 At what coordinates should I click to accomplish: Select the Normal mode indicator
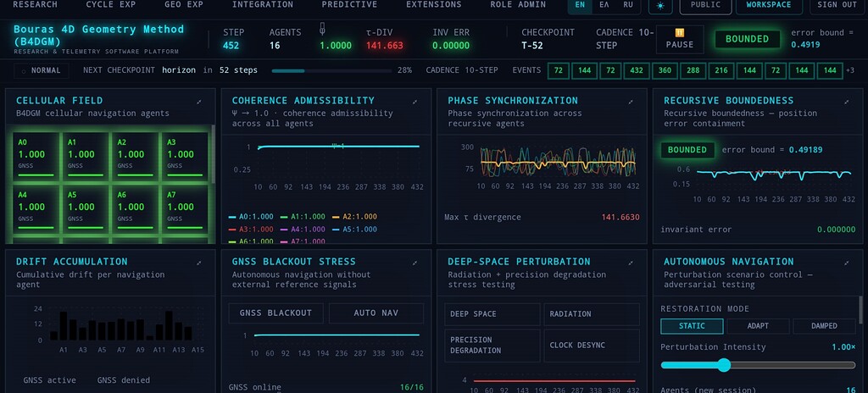(42, 70)
